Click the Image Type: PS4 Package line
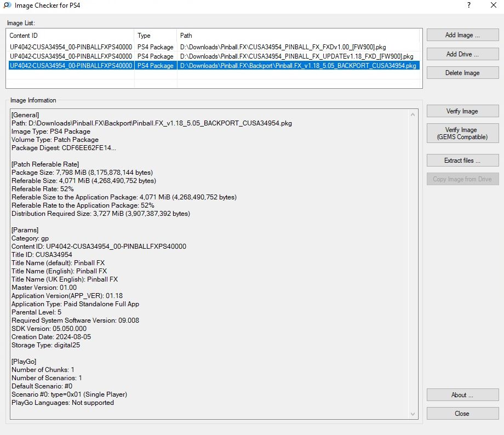 (x=51, y=131)
